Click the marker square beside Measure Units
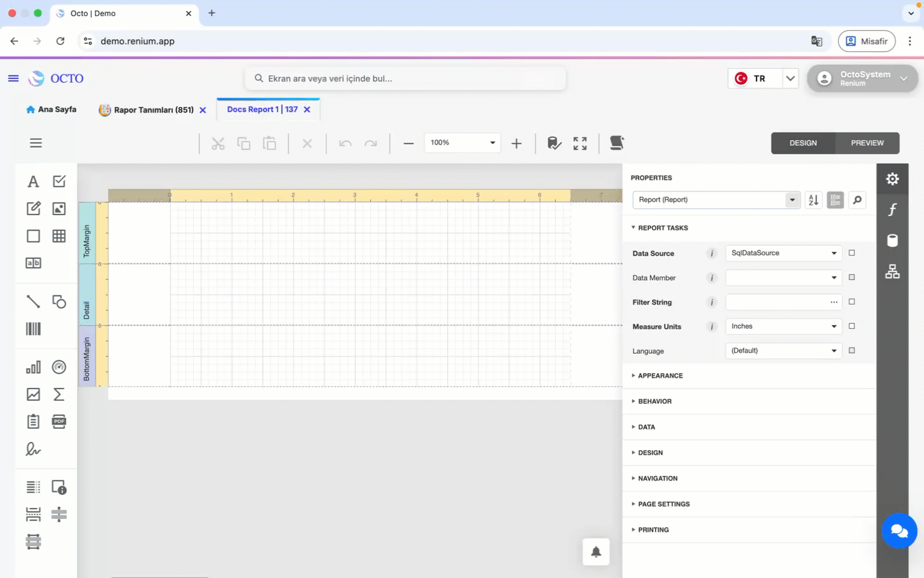 (851, 326)
